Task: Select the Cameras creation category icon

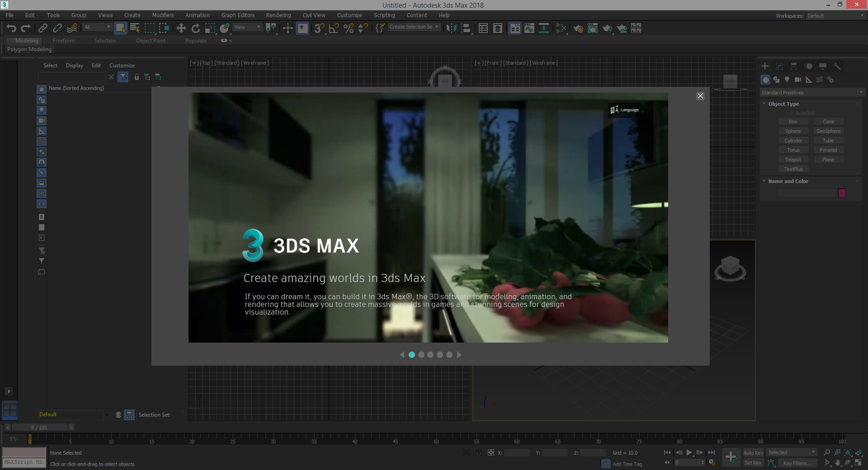Action: coord(798,80)
